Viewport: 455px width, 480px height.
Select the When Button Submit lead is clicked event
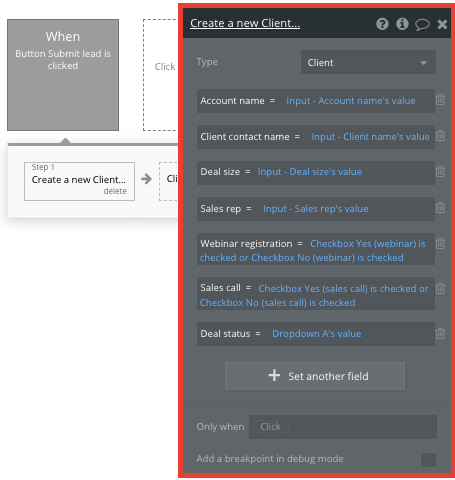(x=63, y=75)
